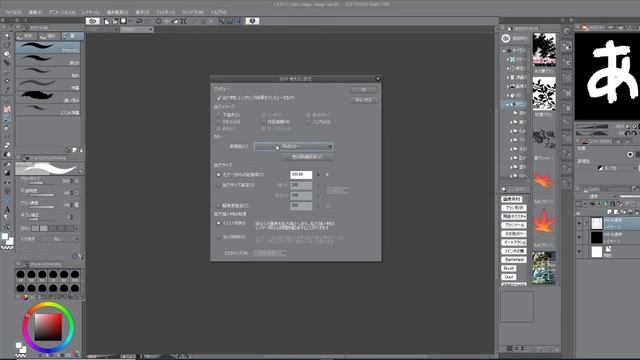The width and height of the screenshot is (640, 360).
Task: Toggle visibility of the paper layer
Action: tap(579, 251)
